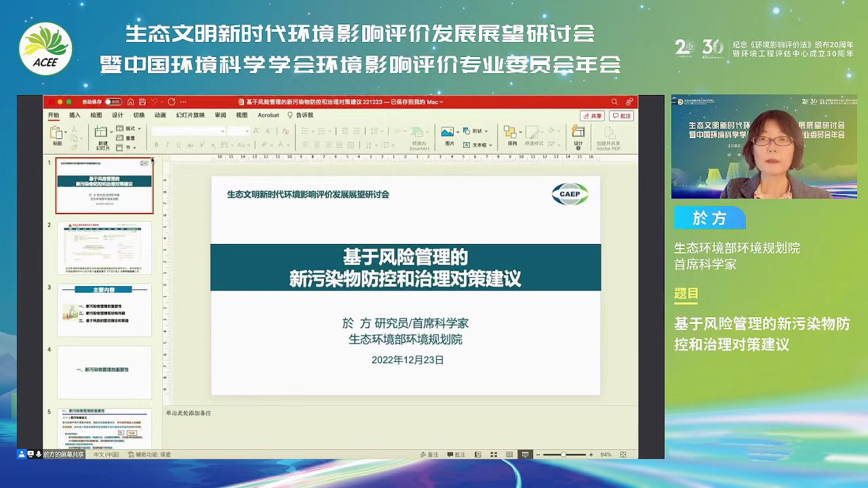Click the 粘贴 (Paste) clipboard icon
Image resolution: width=868 pixels, height=488 pixels.
pyautogui.click(x=58, y=133)
